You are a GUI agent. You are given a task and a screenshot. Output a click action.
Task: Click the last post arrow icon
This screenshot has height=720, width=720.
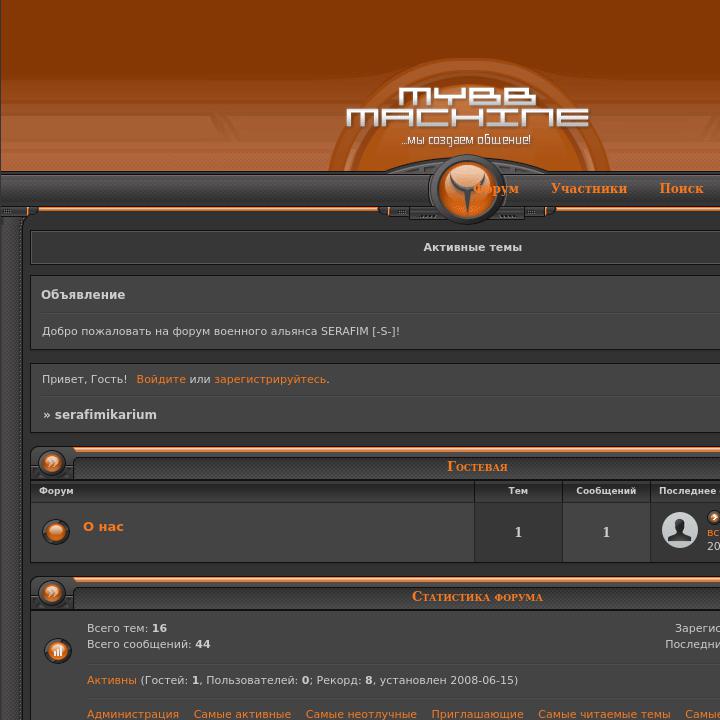click(714, 518)
